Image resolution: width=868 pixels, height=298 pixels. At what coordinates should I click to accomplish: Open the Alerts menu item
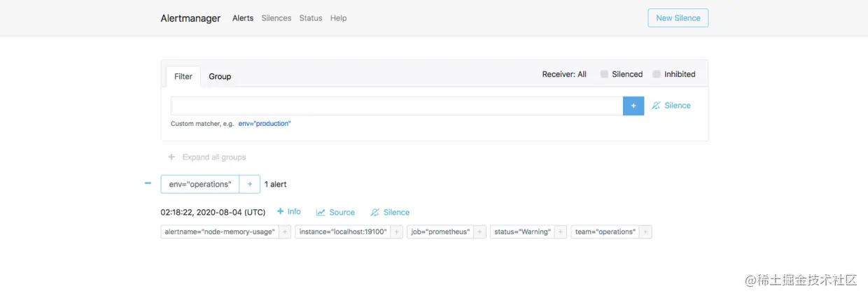click(x=243, y=18)
